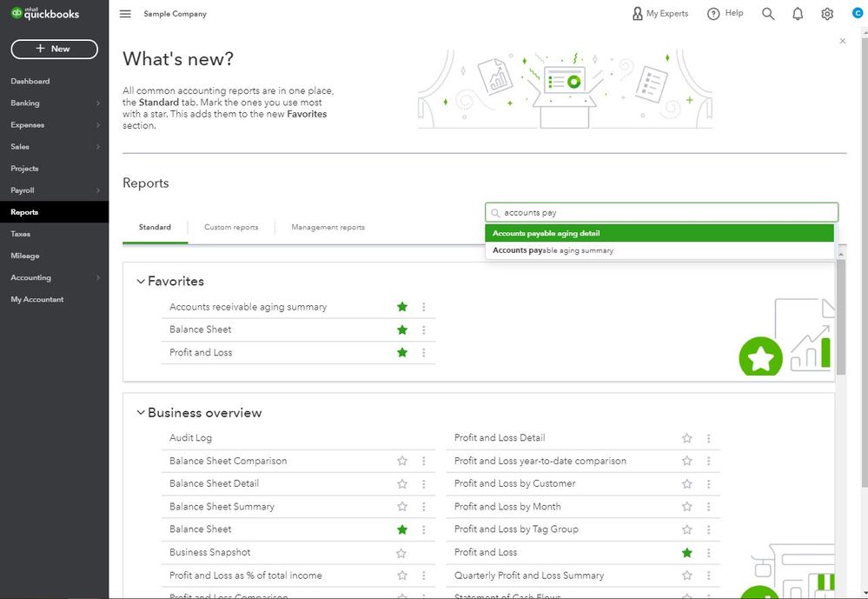Select Accounts payable aging summary suggestion

659,250
